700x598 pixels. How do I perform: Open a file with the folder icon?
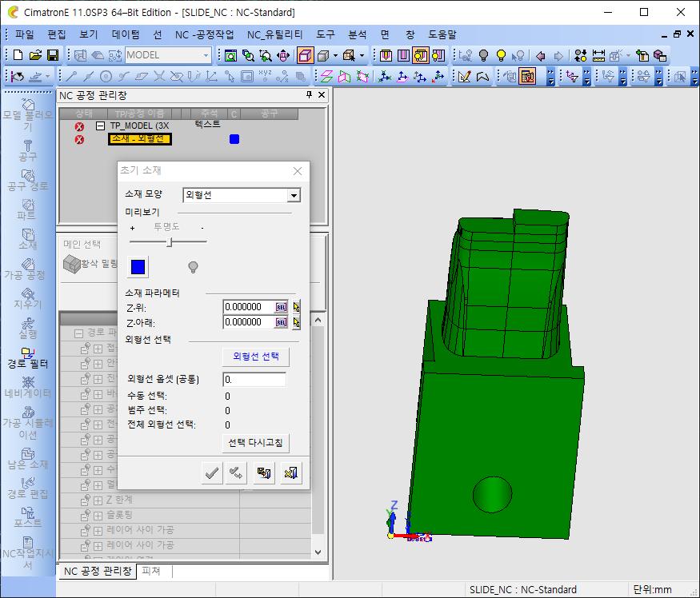click(35, 55)
